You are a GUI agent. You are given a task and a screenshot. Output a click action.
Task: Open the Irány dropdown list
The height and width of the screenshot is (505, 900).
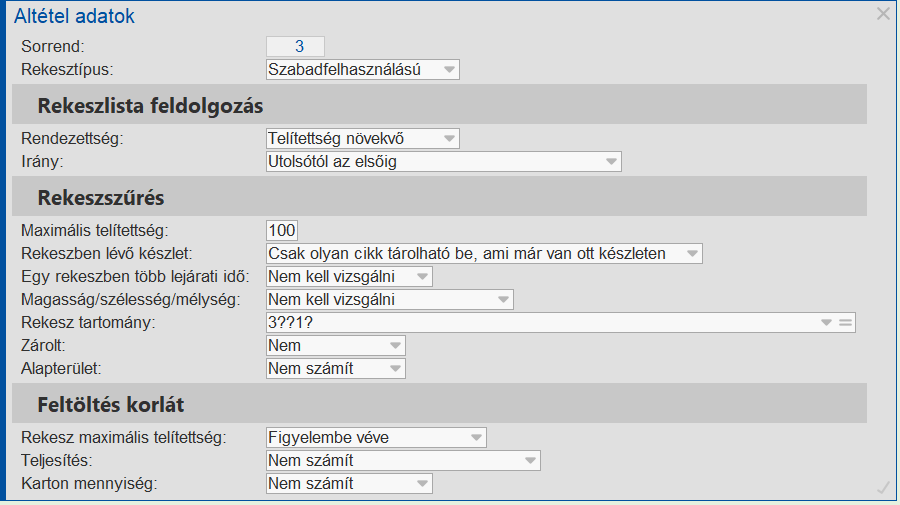(x=611, y=162)
